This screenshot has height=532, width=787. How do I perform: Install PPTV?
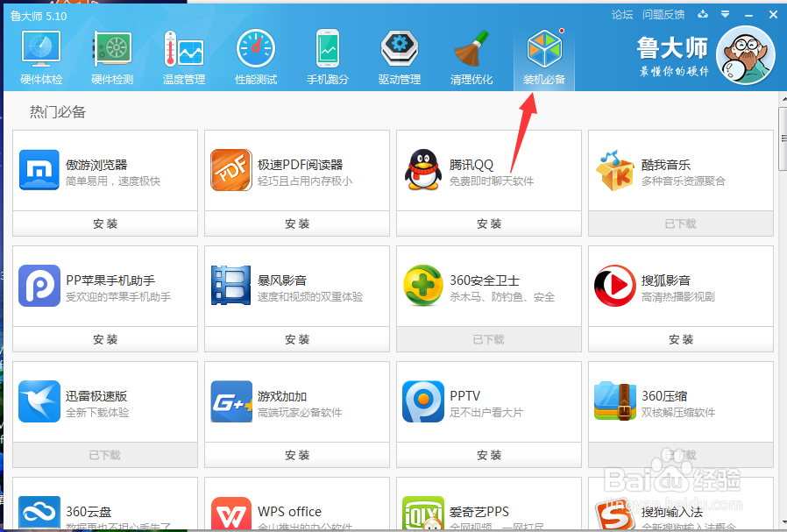[x=489, y=455]
